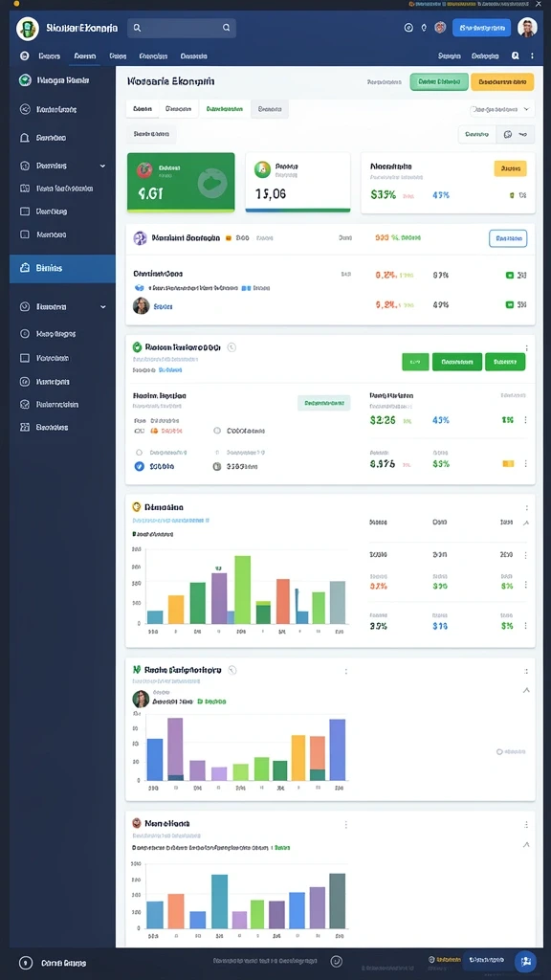This screenshot has height=980, width=551.
Task: Toggle the green checkbox in first percentage row
Action: click(x=509, y=275)
